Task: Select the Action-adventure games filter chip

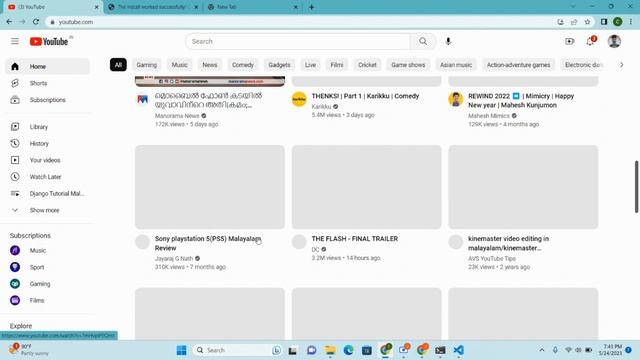Action: click(x=518, y=65)
